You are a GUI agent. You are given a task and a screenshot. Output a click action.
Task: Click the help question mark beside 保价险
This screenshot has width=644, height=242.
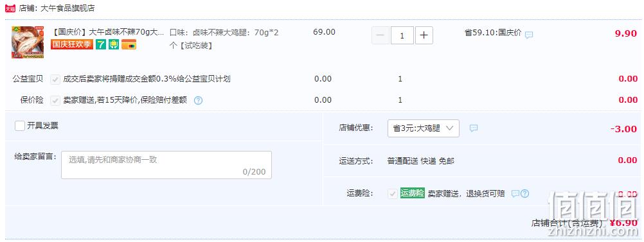[198, 100]
